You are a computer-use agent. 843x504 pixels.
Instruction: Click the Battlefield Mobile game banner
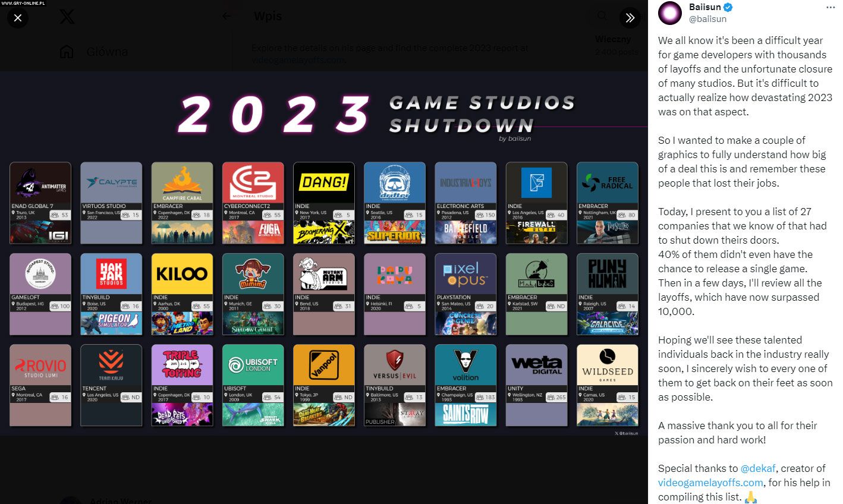tap(465, 232)
